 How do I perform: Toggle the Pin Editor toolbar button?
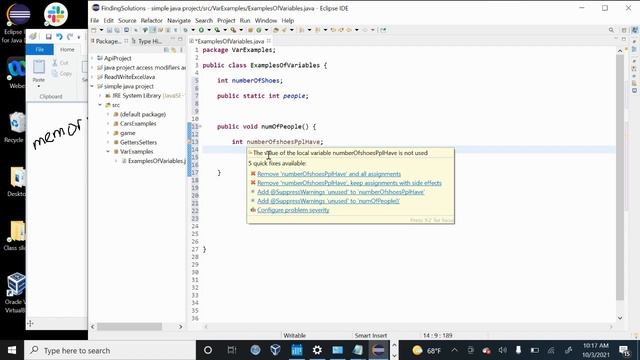pyautogui.click(x=382, y=30)
